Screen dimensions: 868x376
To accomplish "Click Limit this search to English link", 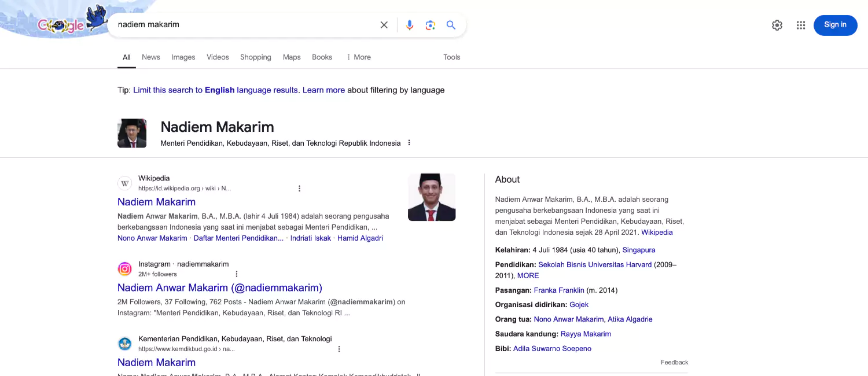I will pyautogui.click(x=216, y=90).
